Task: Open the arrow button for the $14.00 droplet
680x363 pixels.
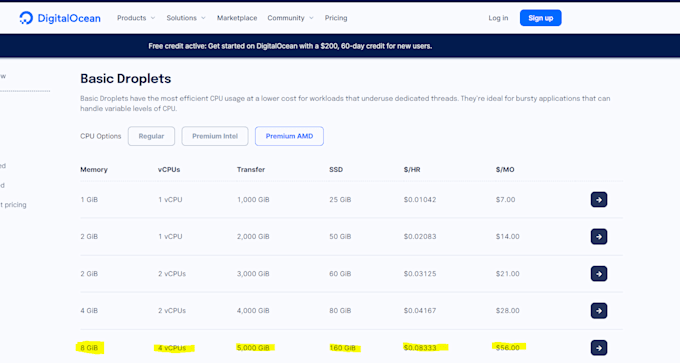Action: [x=598, y=236]
